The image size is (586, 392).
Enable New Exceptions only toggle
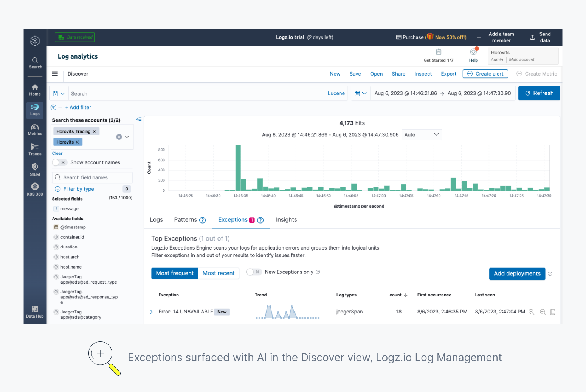(x=254, y=272)
